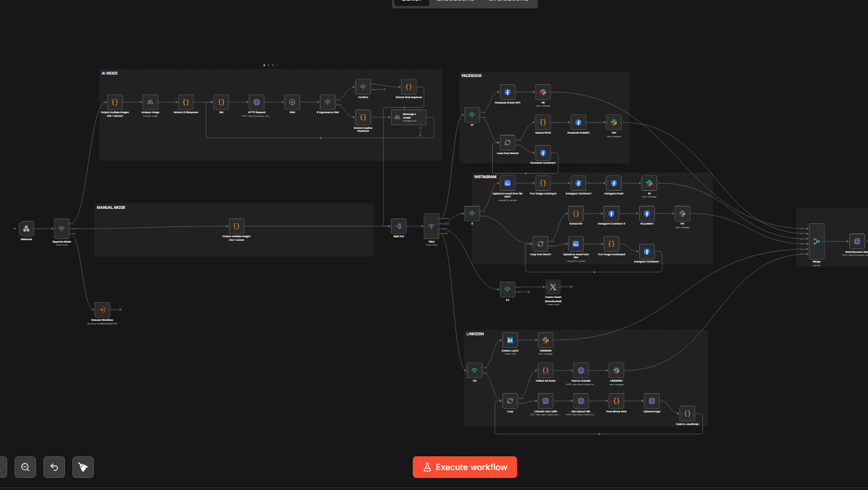Select the Facebook Graph API node
The width and height of the screenshot is (868, 490).
point(508,92)
